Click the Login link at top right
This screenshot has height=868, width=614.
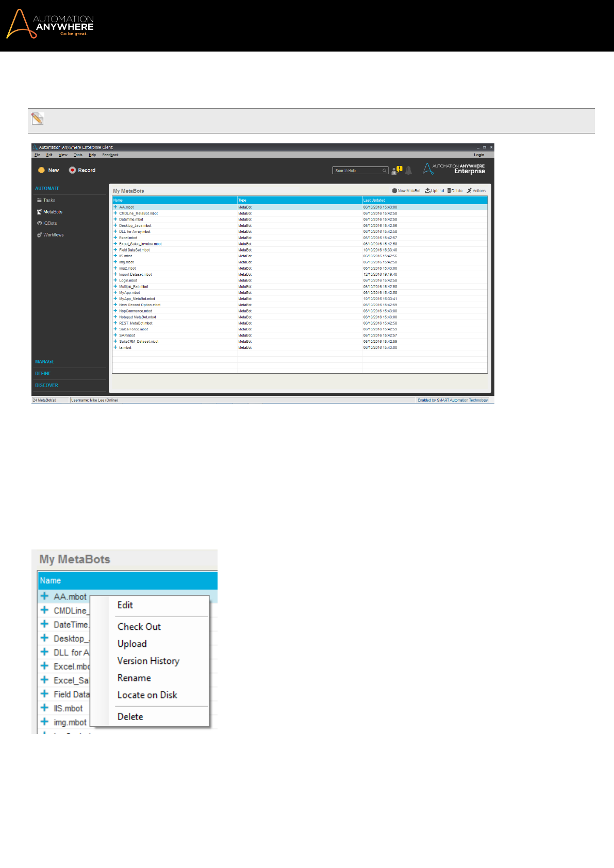click(x=479, y=155)
